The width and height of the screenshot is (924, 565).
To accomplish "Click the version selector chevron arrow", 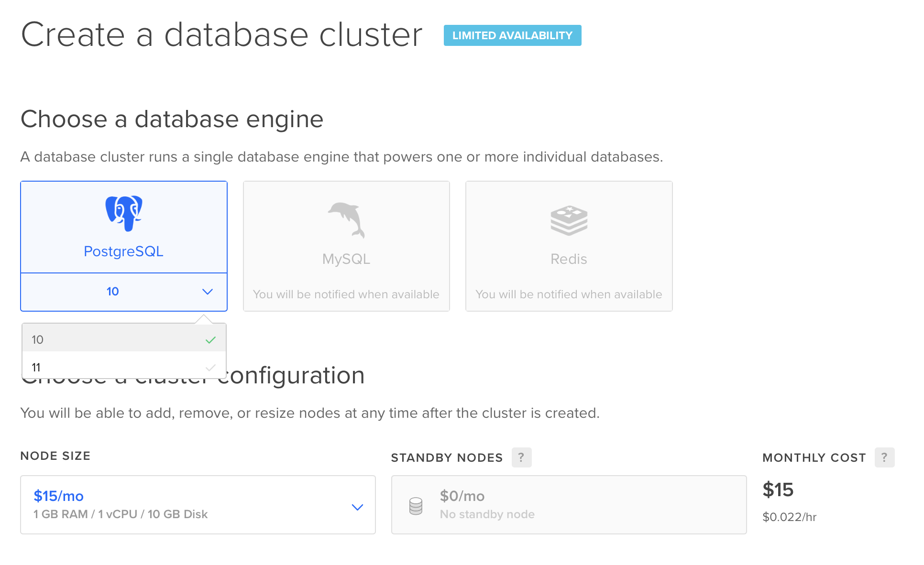I will (207, 292).
